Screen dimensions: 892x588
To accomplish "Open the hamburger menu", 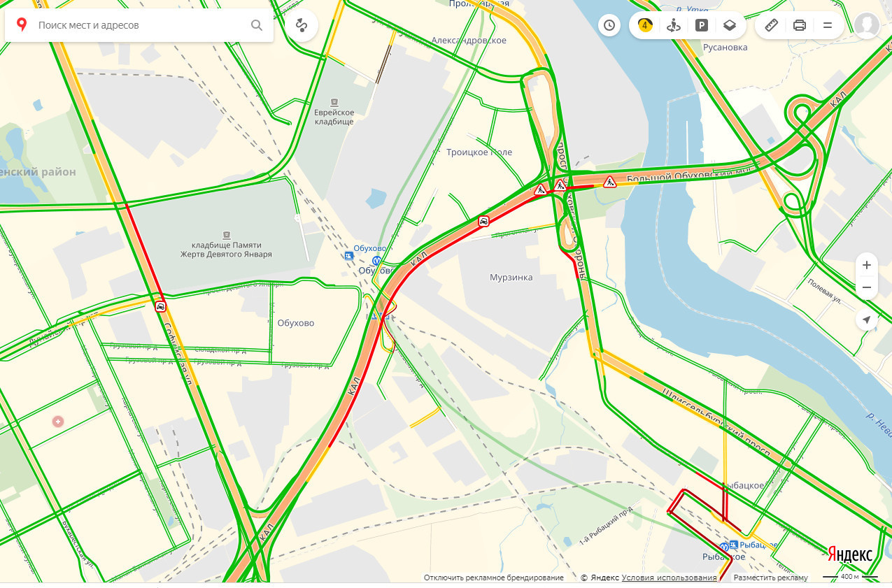I will click(x=828, y=26).
